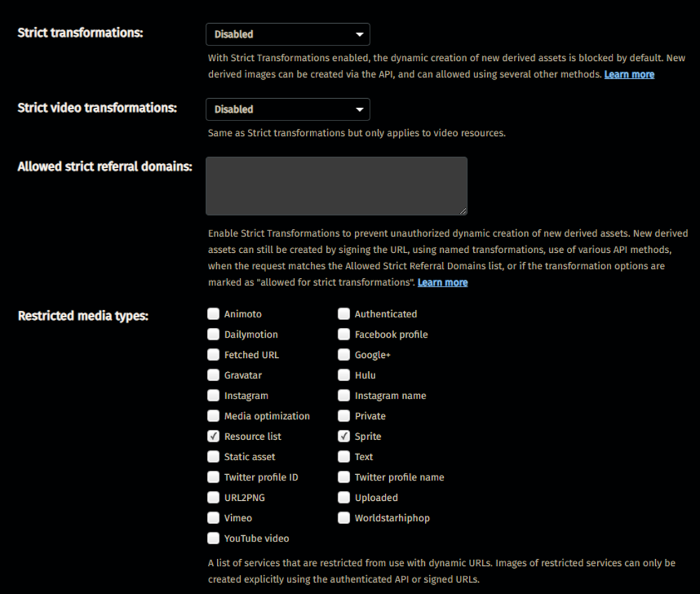Image resolution: width=700 pixels, height=594 pixels.
Task: Click inside Allowed strict referral domains textarea
Action: point(336,186)
